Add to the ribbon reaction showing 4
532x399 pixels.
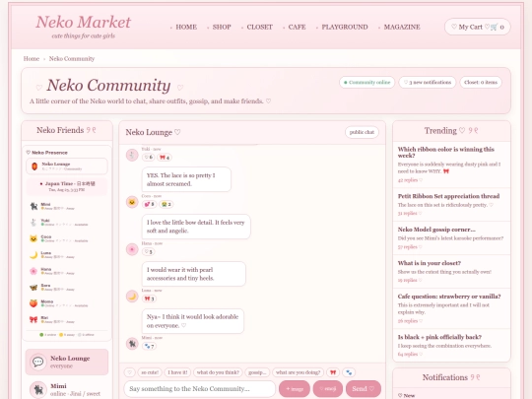pos(165,157)
